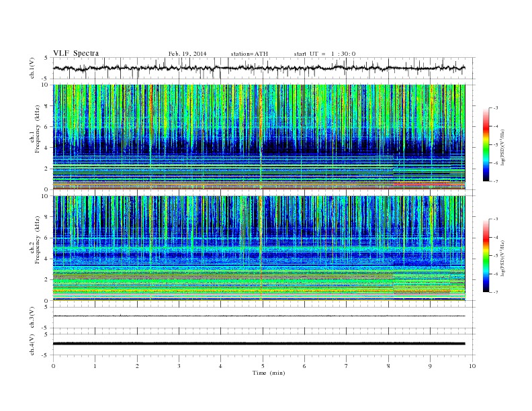Click the ch.3 flat waveform trace
The width and height of the screenshot is (532, 411).
pos(259,316)
